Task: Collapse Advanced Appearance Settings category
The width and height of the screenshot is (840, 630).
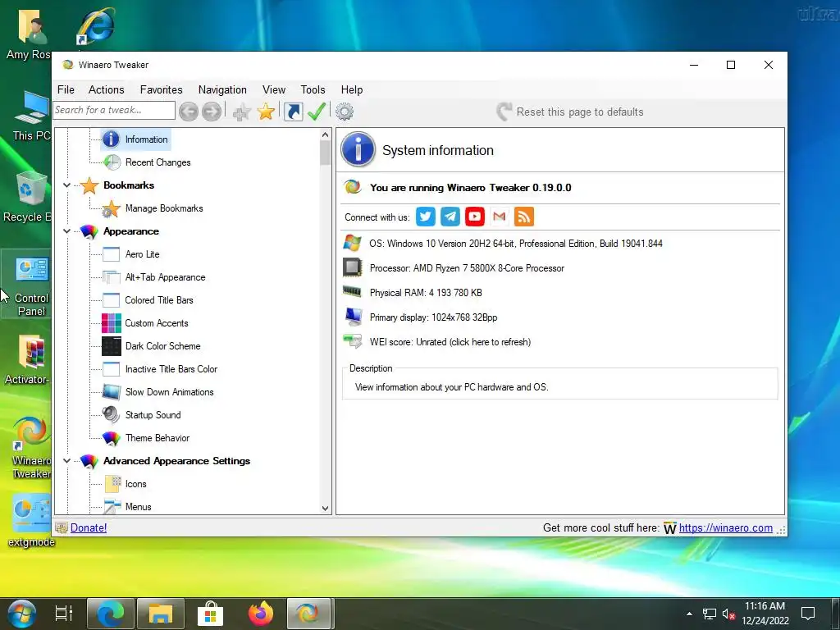Action: click(67, 461)
